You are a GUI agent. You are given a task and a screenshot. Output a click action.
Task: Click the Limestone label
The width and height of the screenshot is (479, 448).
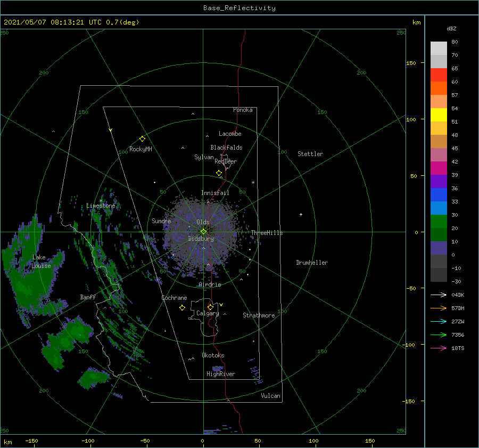pyautogui.click(x=101, y=206)
